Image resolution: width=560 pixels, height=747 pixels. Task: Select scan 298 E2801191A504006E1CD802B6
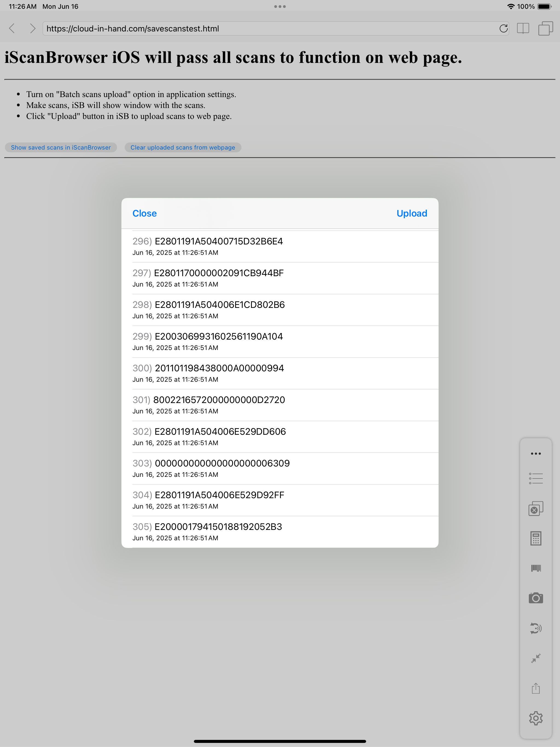click(280, 310)
